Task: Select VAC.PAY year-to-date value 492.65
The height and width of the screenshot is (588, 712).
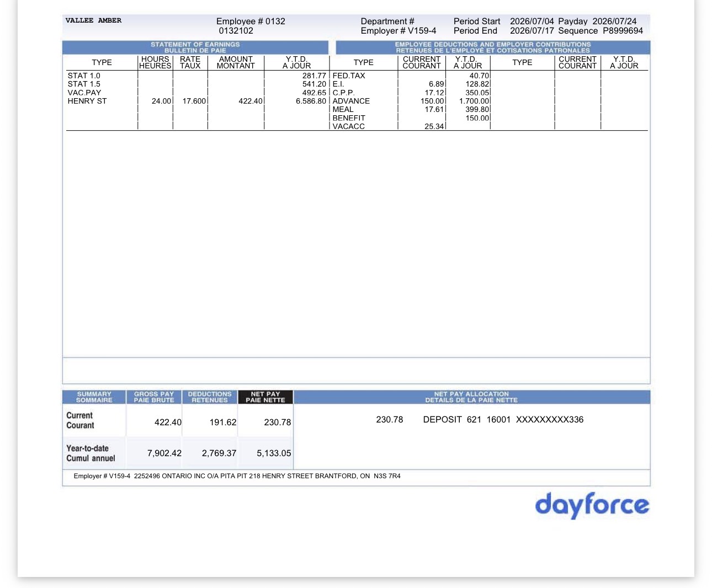Action: coord(314,93)
